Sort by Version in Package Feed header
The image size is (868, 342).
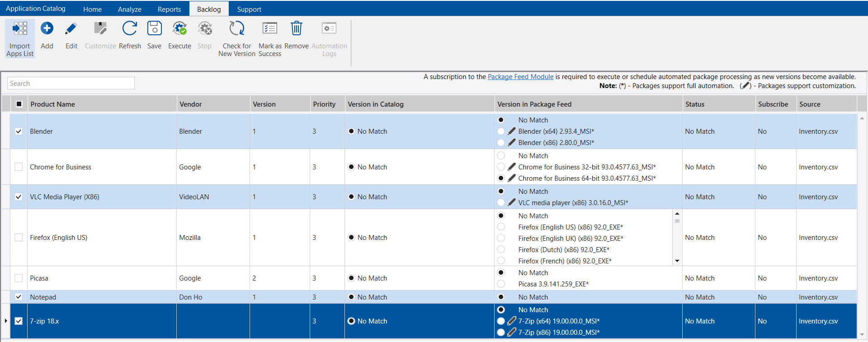[x=589, y=104]
